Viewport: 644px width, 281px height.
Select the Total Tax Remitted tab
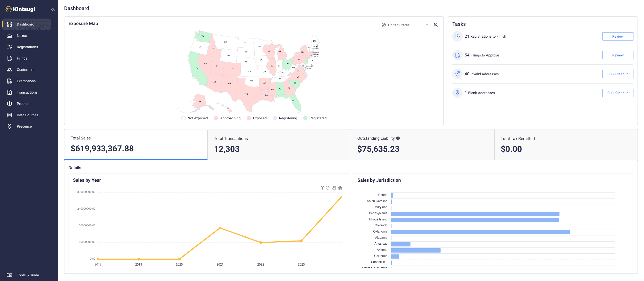pyautogui.click(x=566, y=145)
